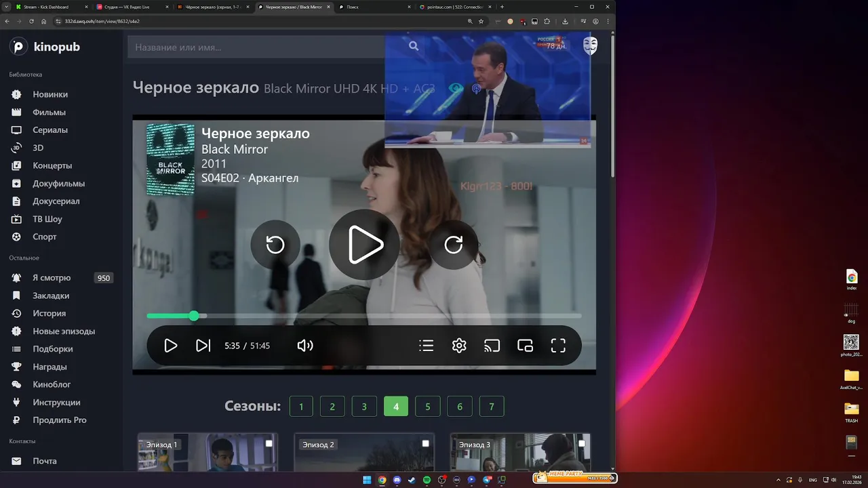The height and width of the screenshot is (488, 868).
Task: Open Подборки collections
Action: point(52,349)
